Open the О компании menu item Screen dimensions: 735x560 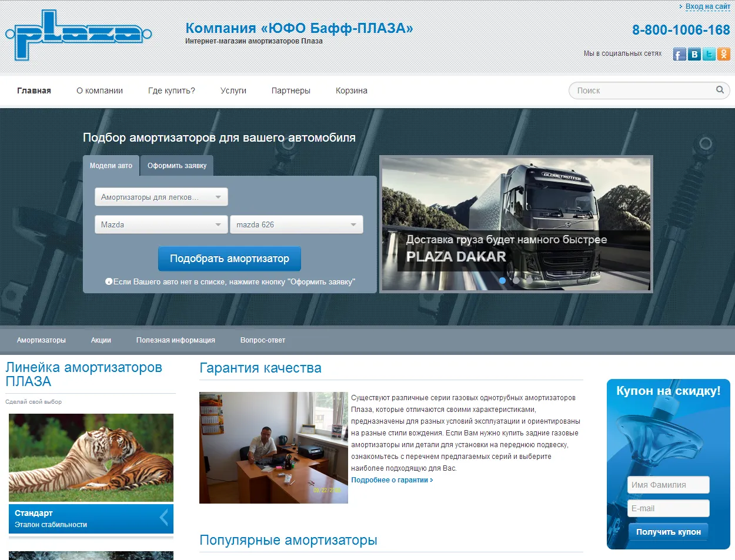[x=100, y=90]
